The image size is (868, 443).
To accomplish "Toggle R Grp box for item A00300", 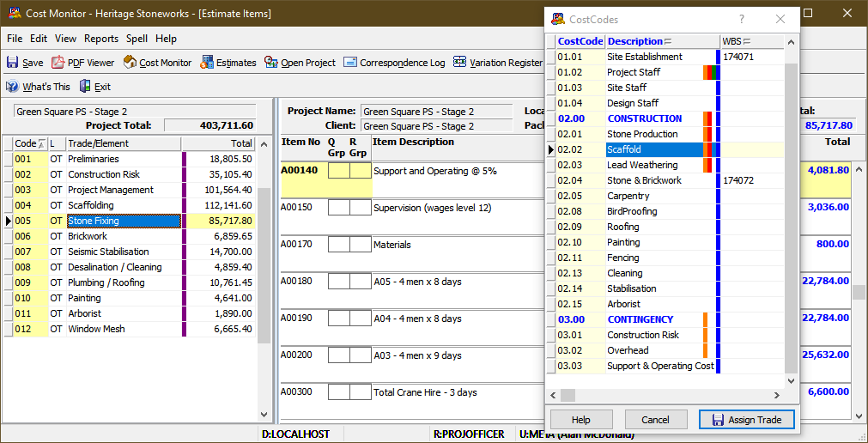I will coord(361,392).
